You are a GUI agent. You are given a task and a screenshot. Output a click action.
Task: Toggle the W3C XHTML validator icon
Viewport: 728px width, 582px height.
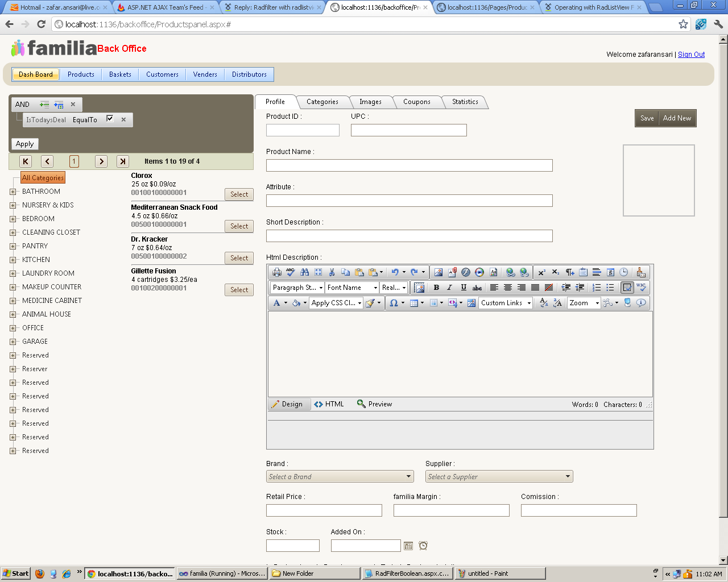click(641, 288)
